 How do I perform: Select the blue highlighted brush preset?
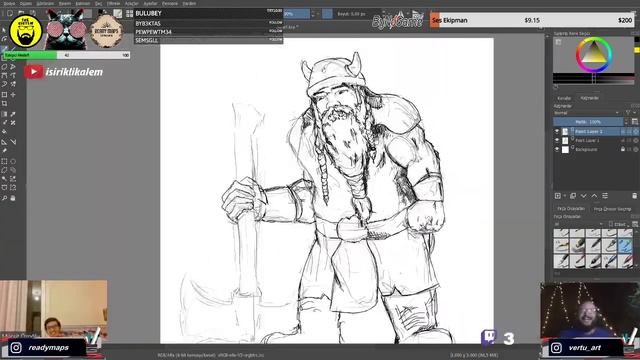624,246
